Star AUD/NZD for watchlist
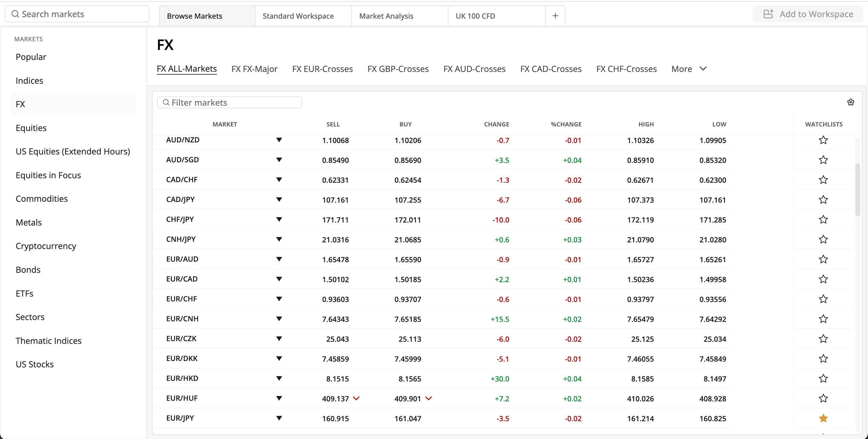The image size is (868, 439). point(823,140)
